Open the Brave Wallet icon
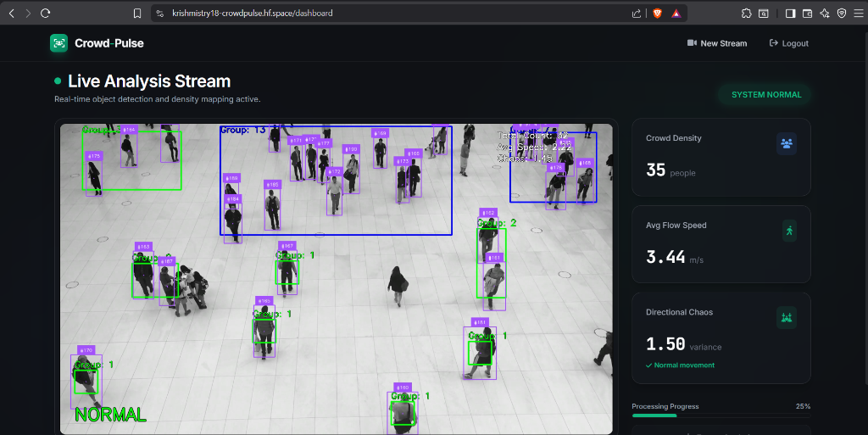868x435 pixels. point(807,14)
